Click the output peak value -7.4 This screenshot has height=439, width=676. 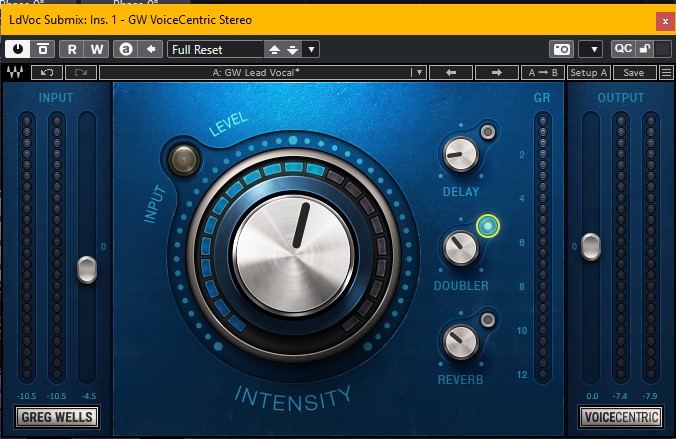click(x=620, y=396)
